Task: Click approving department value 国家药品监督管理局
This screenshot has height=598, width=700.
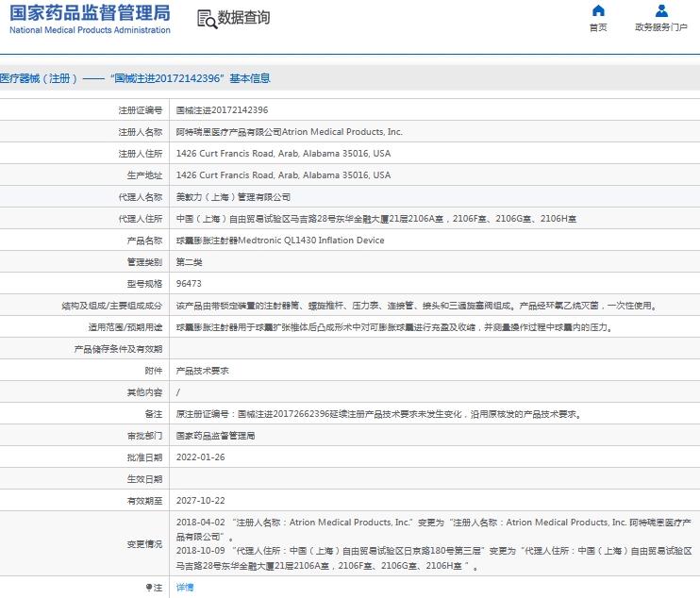Action: [216, 436]
